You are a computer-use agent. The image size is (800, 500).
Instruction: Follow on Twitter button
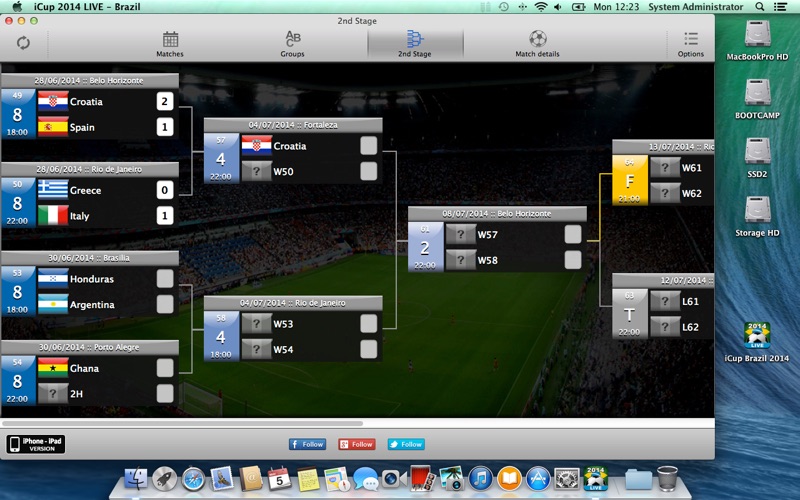click(x=406, y=444)
